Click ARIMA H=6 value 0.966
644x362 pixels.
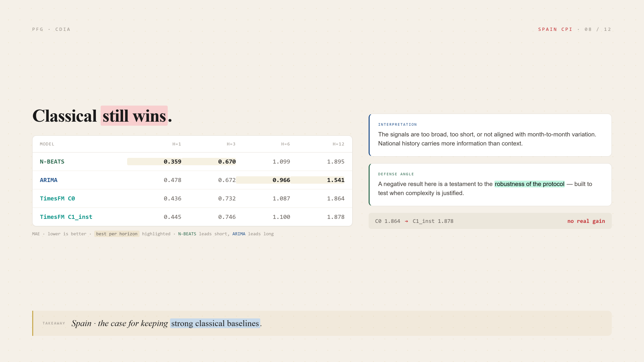[x=281, y=180]
